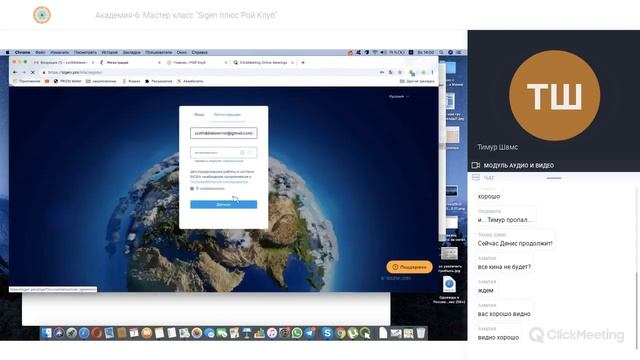Click the password input field
This screenshot has height=360, width=640.
click(224, 152)
